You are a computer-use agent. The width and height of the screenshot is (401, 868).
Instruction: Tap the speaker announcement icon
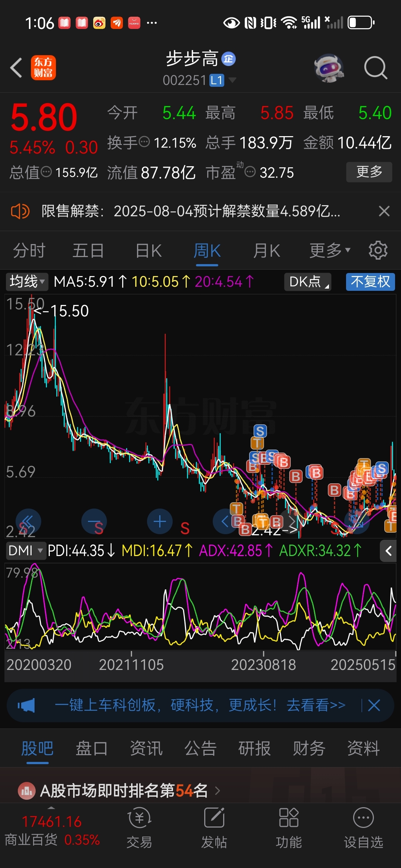20,211
